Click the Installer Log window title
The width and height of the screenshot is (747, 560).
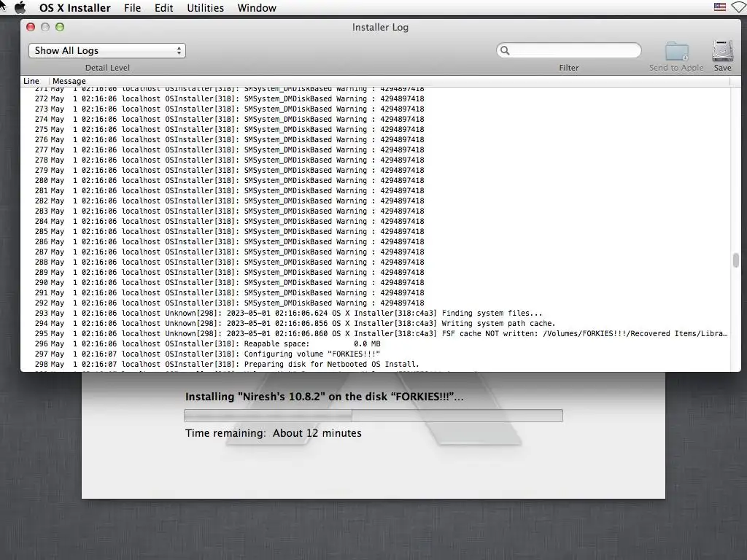click(x=380, y=27)
